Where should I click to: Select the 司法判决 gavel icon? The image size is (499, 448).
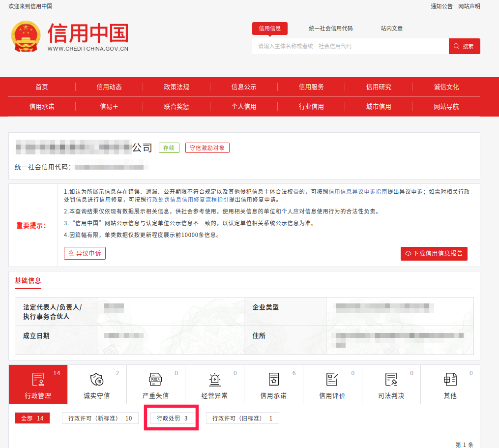click(x=391, y=379)
